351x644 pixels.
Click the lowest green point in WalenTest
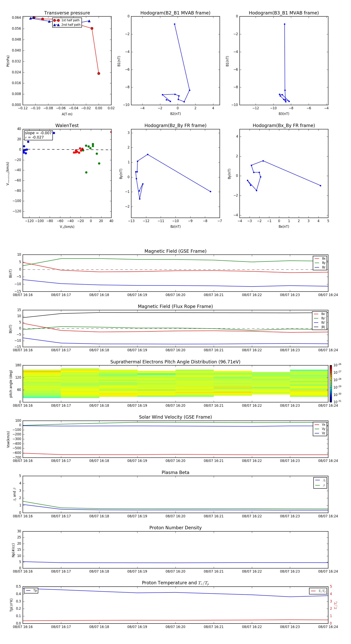[86, 172]
